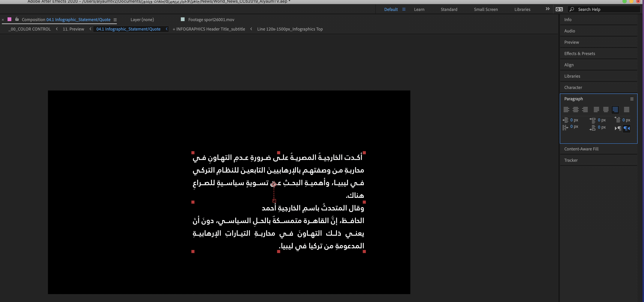Open the Paragraph panel menu
644x302 pixels.
tap(632, 99)
